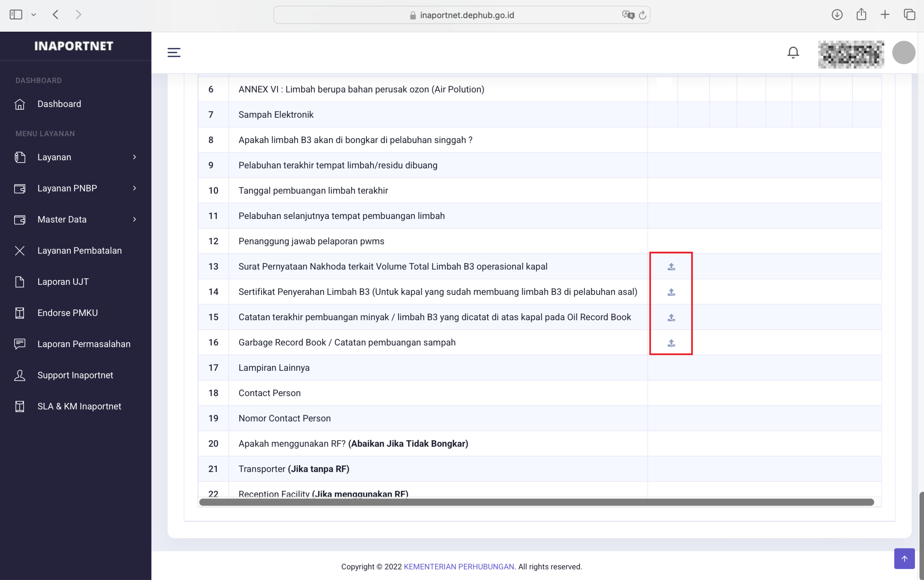Open notifications bell icon
This screenshot has height=580, width=924.
(793, 53)
